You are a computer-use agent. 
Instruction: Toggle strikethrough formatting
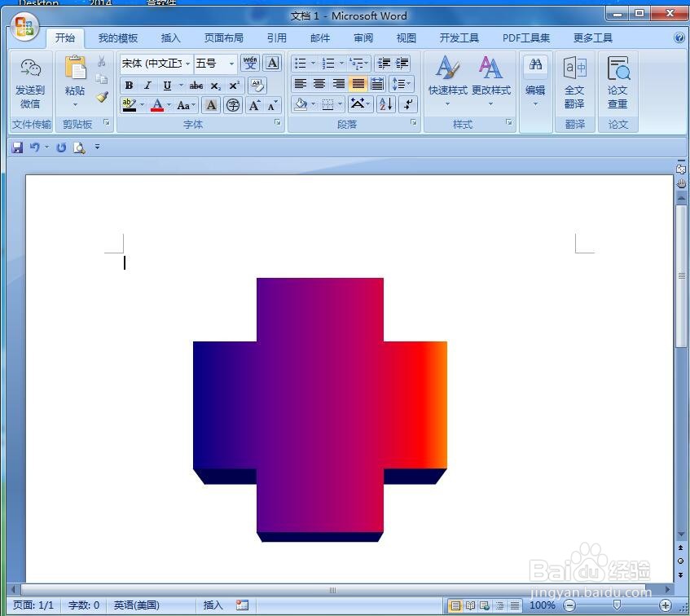(196, 86)
